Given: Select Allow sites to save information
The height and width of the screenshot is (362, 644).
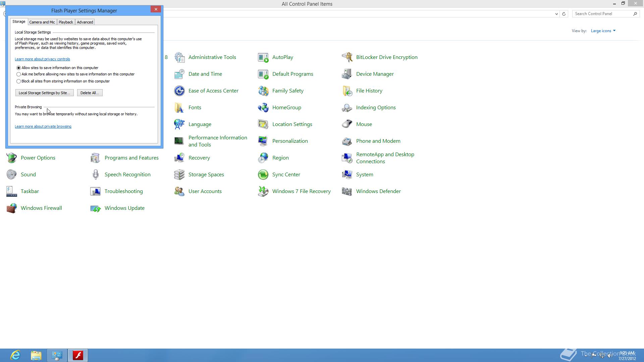Looking at the screenshot, I should click(x=19, y=68).
